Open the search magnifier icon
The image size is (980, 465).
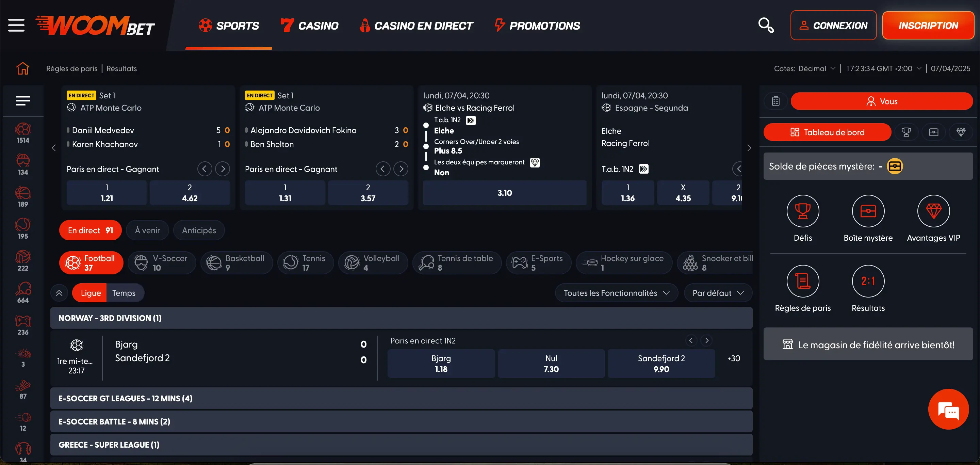click(x=765, y=25)
